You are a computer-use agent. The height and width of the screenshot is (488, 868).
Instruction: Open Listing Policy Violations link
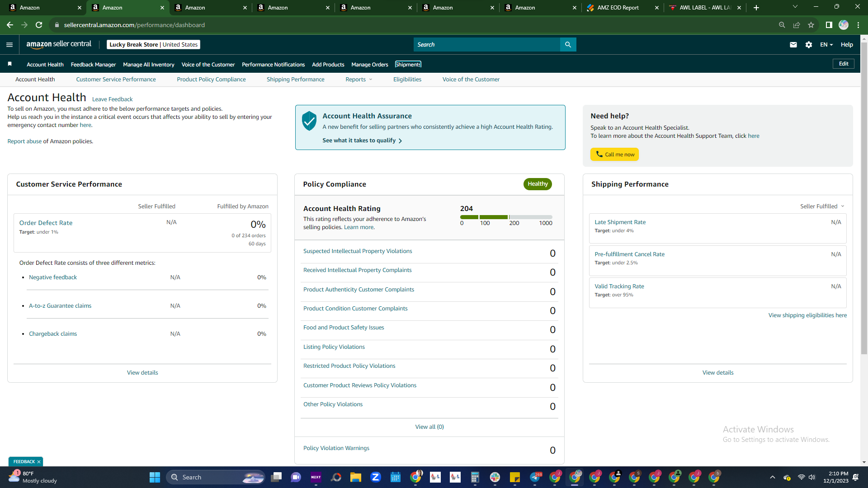point(334,347)
